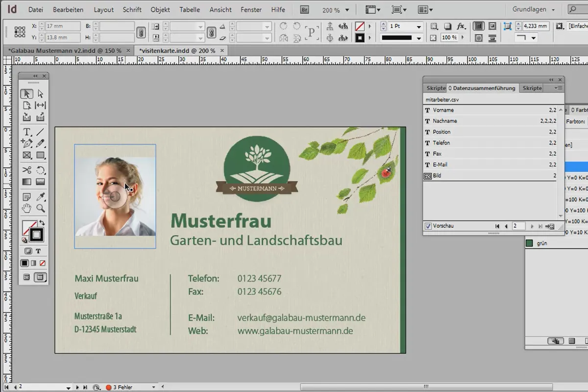Activate the Zoom magnifier tool
This screenshot has width=588, height=392.
coord(41,209)
